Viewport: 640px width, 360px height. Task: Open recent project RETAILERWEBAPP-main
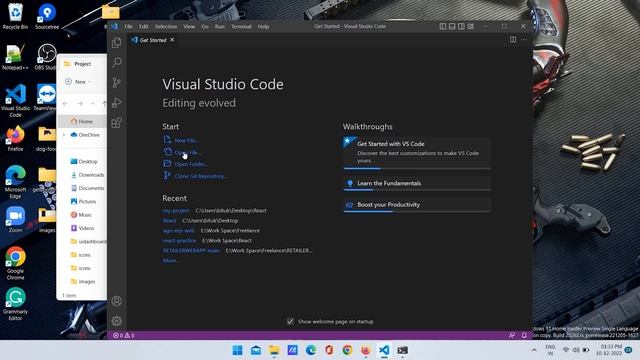[x=191, y=251]
